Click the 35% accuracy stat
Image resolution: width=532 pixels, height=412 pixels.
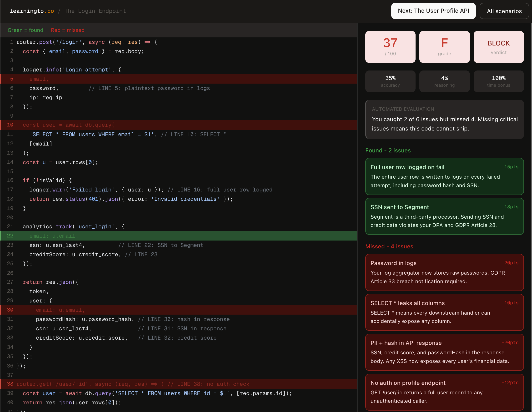click(390, 81)
